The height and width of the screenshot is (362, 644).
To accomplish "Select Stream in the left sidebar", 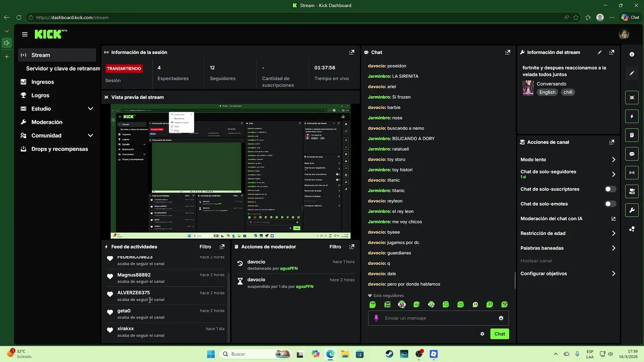I will pyautogui.click(x=57, y=55).
